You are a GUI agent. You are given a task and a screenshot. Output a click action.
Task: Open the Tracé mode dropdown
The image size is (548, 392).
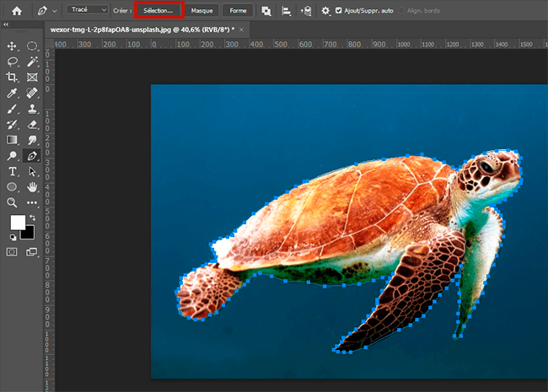pos(89,10)
